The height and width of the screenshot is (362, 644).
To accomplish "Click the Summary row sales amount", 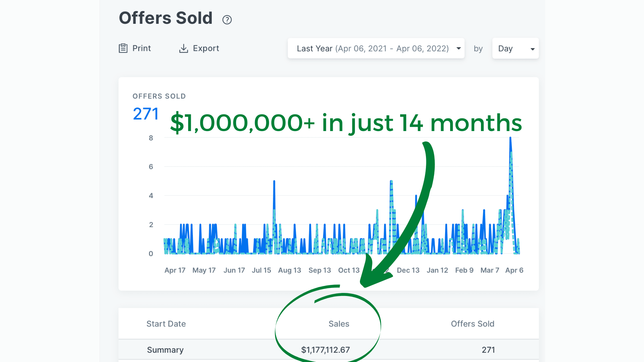I will pyautogui.click(x=325, y=350).
